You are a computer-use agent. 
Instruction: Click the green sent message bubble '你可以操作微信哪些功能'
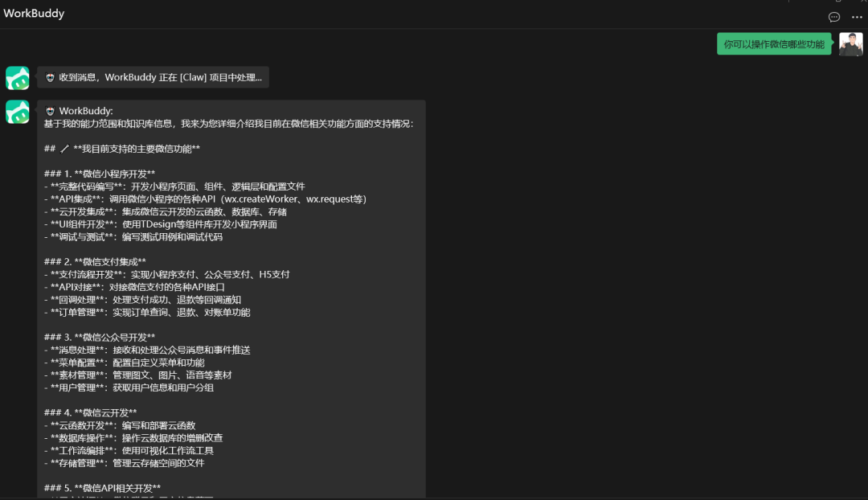[x=774, y=44]
